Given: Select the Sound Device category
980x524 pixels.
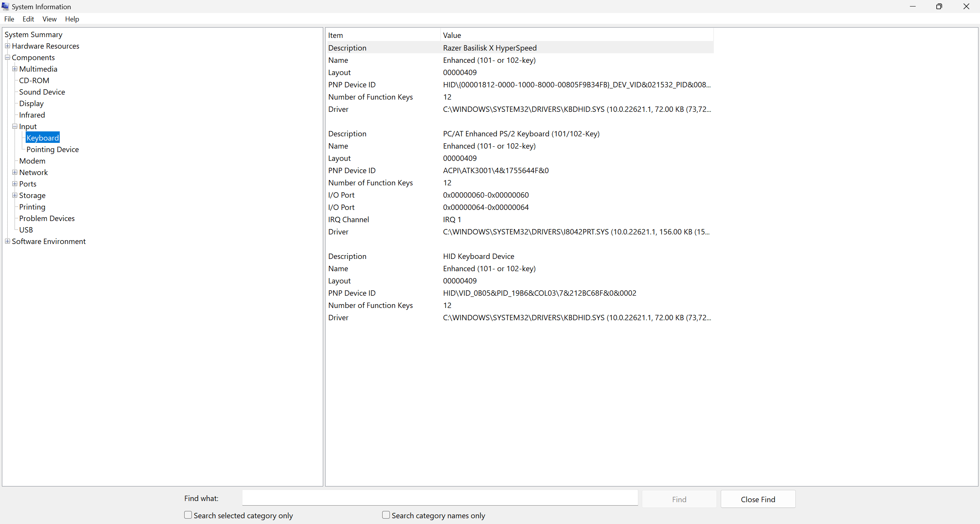Looking at the screenshot, I should [42, 92].
